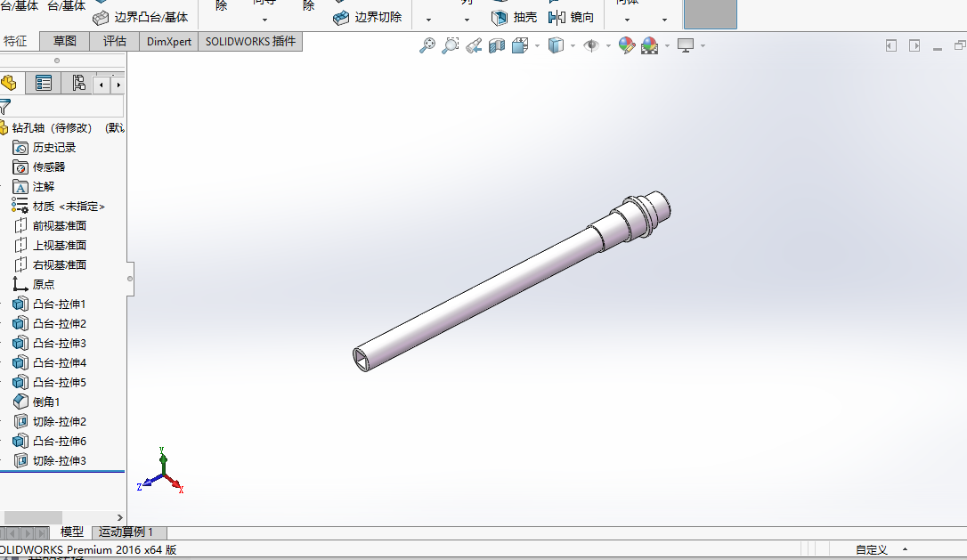Switch to the 草图 (Sketch) tab

pos(65,41)
